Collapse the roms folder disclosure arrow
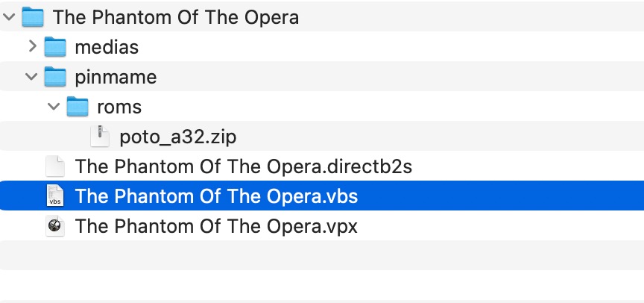The image size is (644, 303). tap(54, 107)
